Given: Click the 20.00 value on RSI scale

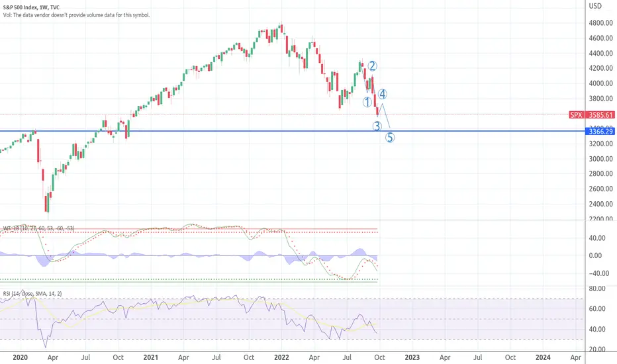Looking at the screenshot, I should coord(597,349).
